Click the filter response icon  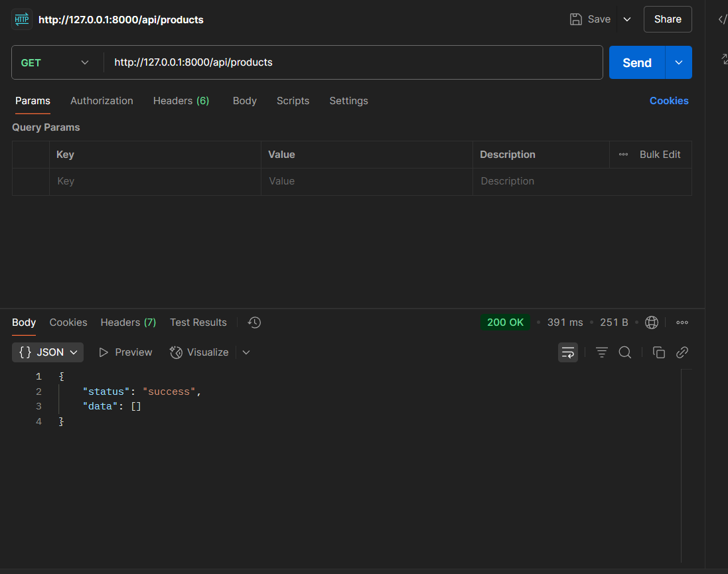(602, 352)
